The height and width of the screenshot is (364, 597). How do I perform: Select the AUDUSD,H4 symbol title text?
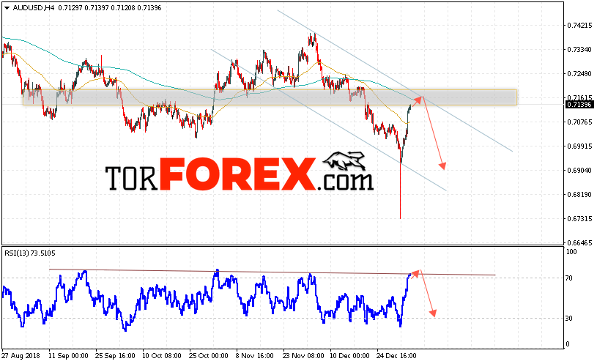34,7
